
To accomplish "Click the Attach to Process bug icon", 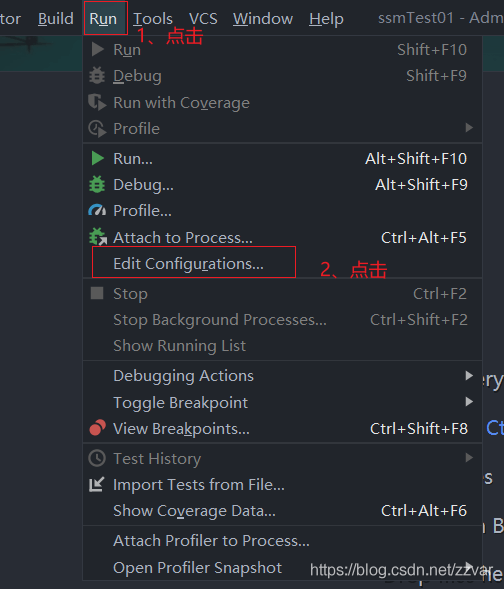I will pos(98,237).
